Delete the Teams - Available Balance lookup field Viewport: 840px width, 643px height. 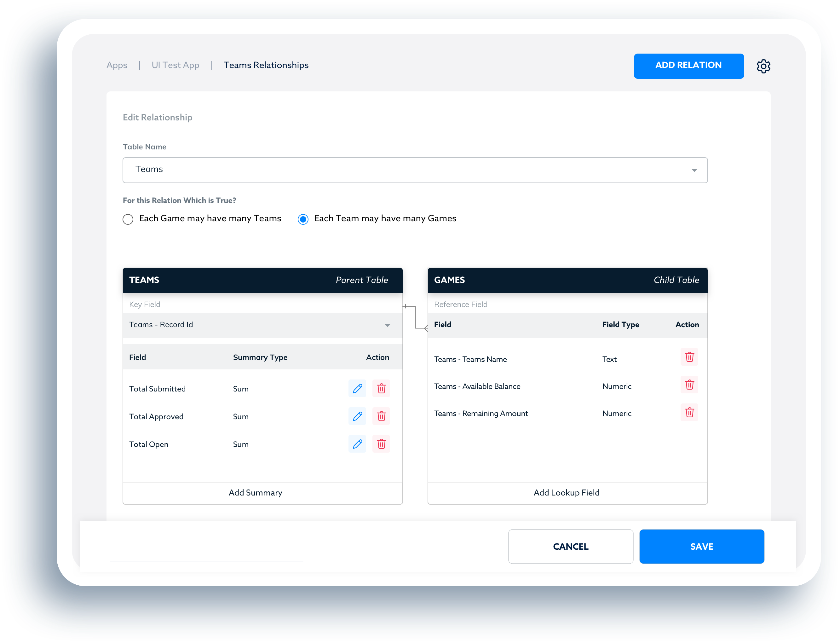pos(689,385)
